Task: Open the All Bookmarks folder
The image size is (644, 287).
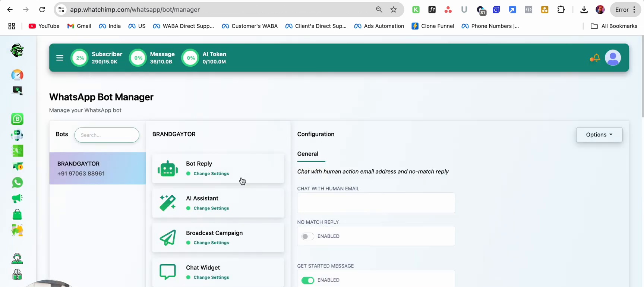Action: coord(614,26)
